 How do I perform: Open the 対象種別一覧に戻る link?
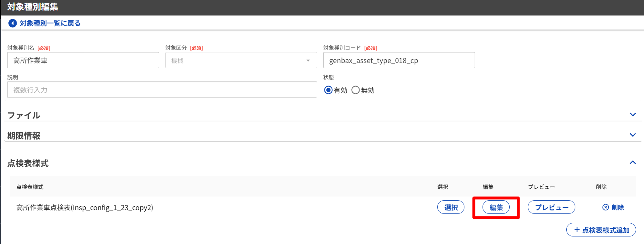(x=50, y=23)
